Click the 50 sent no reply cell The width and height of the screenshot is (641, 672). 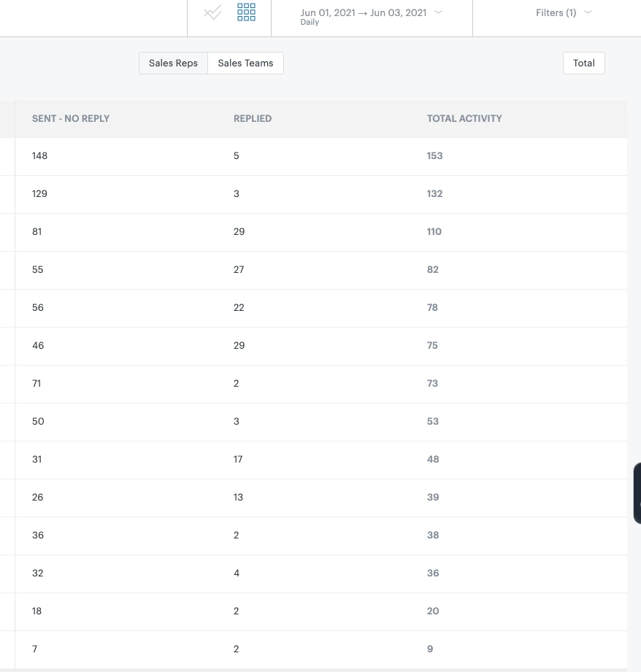tap(38, 421)
